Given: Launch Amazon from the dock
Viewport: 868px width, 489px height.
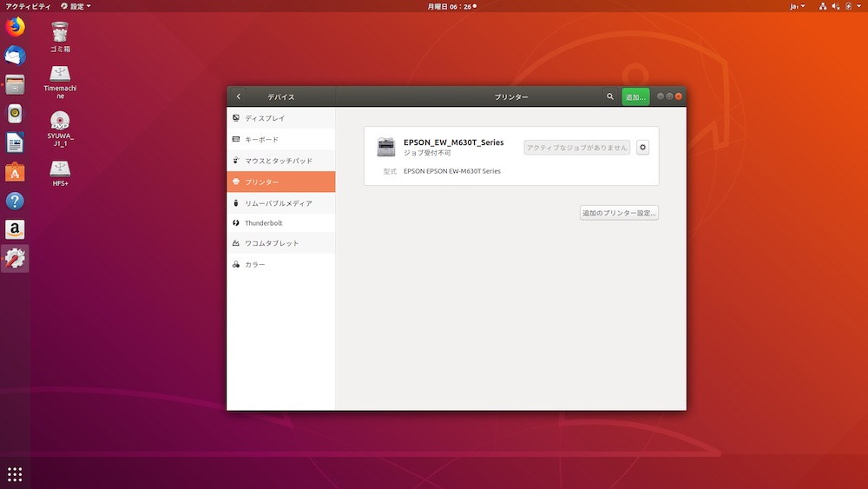Looking at the screenshot, I should tap(15, 230).
